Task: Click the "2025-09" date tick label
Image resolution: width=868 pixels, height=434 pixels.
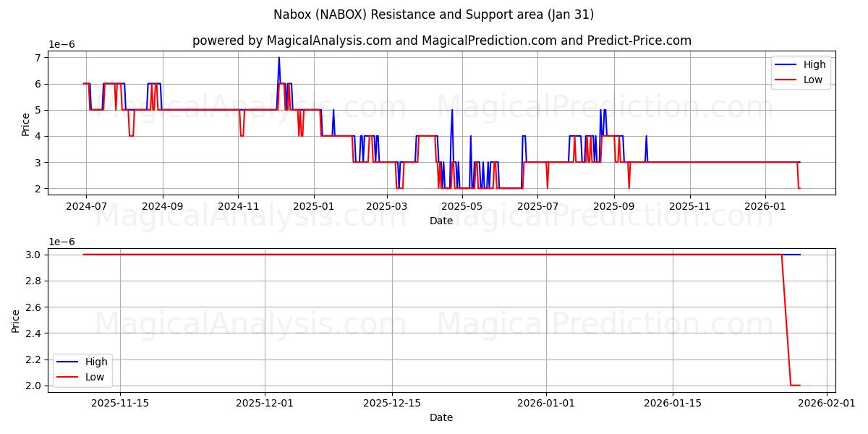Action: click(x=614, y=206)
